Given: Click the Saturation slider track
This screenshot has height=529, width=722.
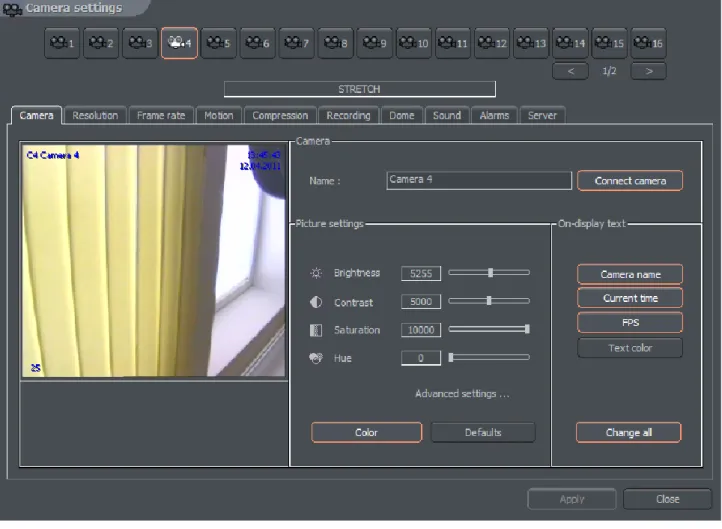Looking at the screenshot, I should tap(489, 329).
